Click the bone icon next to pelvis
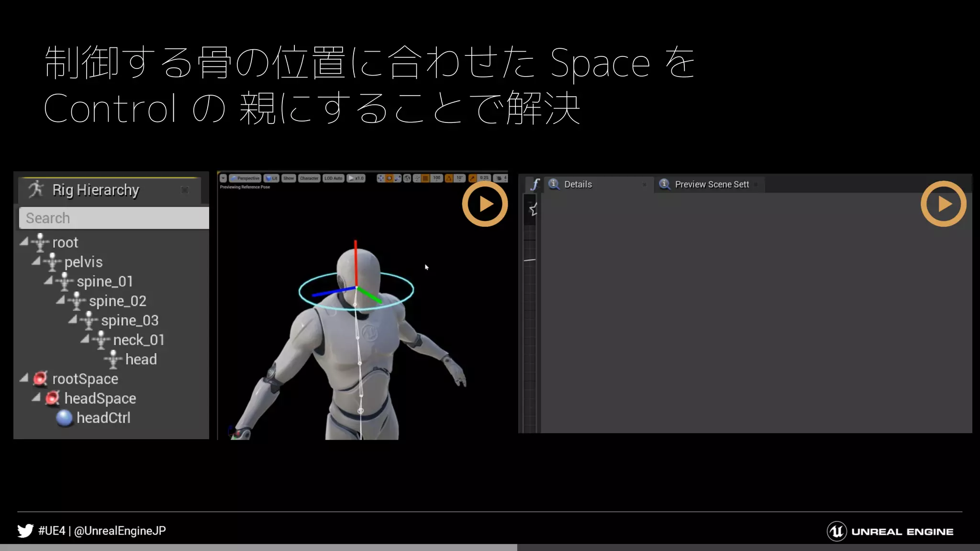 pyautogui.click(x=52, y=262)
